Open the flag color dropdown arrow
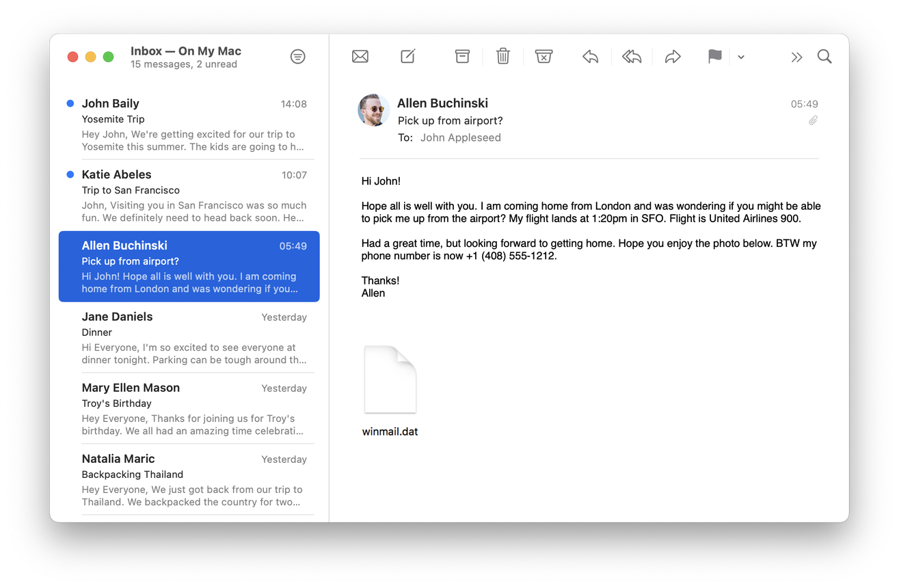This screenshot has height=588, width=899. click(741, 57)
